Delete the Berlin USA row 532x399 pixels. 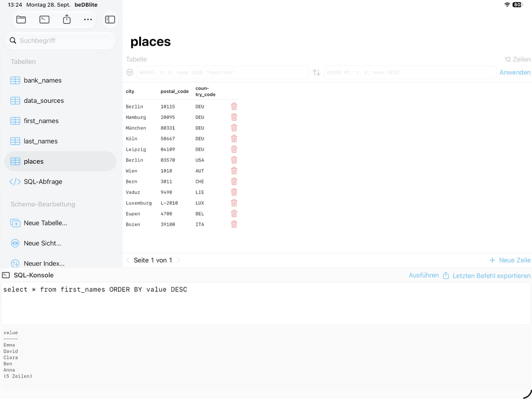(234, 160)
